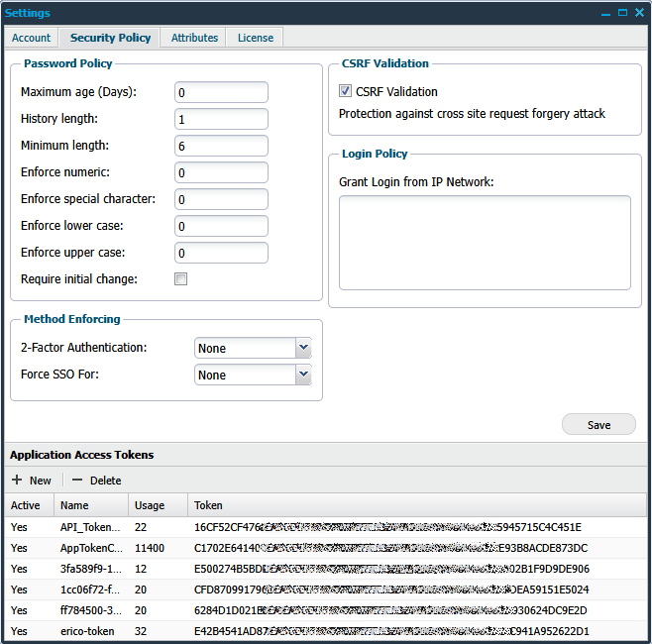Click the Maximum age (Days) field
The width and height of the screenshot is (652, 644).
[x=221, y=92]
